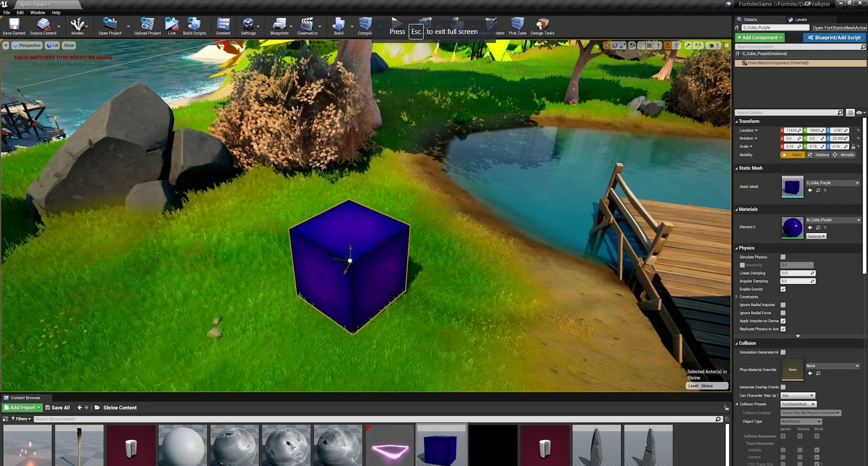Open Design Tools from the toolbar
This screenshot has height=466, width=868.
pyautogui.click(x=542, y=26)
